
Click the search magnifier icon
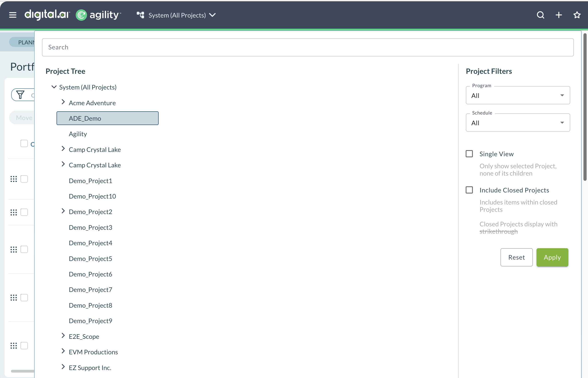(x=540, y=15)
